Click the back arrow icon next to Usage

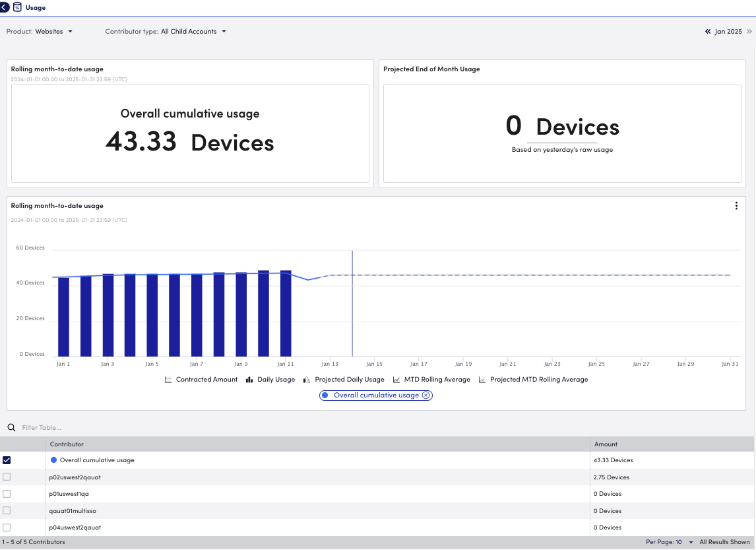click(x=5, y=7)
